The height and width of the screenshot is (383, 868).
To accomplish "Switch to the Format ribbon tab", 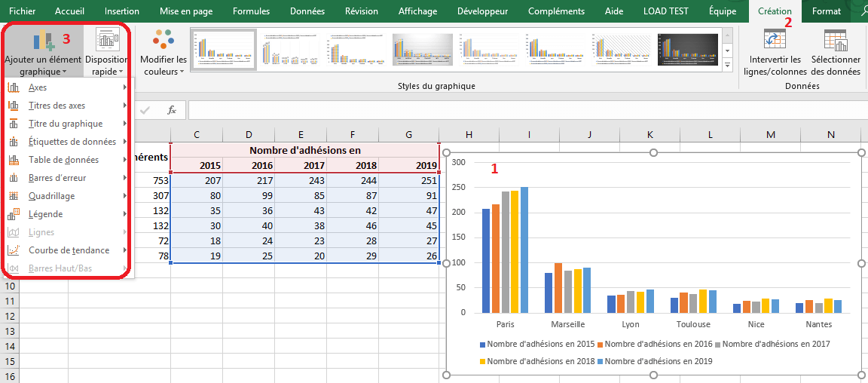I will pyautogui.click(x=827, y=11).
